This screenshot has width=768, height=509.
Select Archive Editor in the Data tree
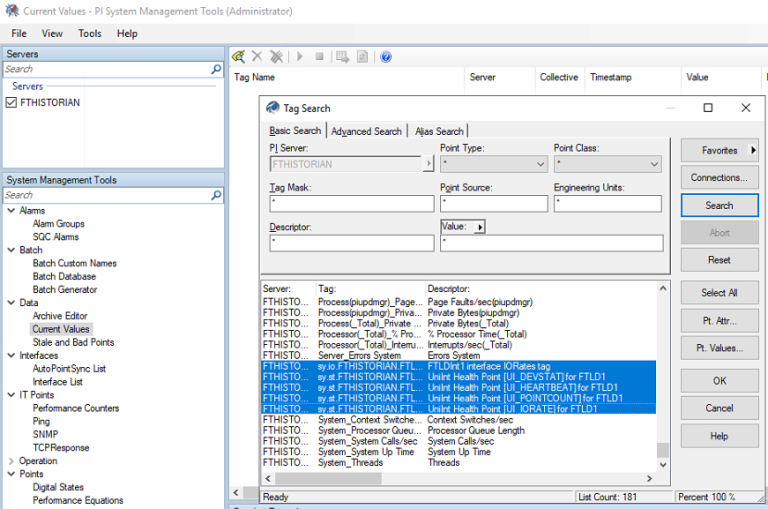60,316
